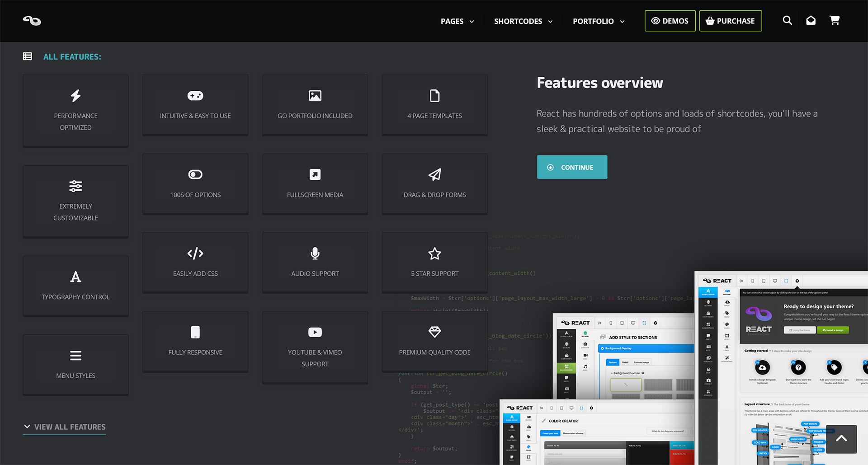Click the image icon for Go Portfolio
Viewport: 868px width, 465px height.
[315, 96]
